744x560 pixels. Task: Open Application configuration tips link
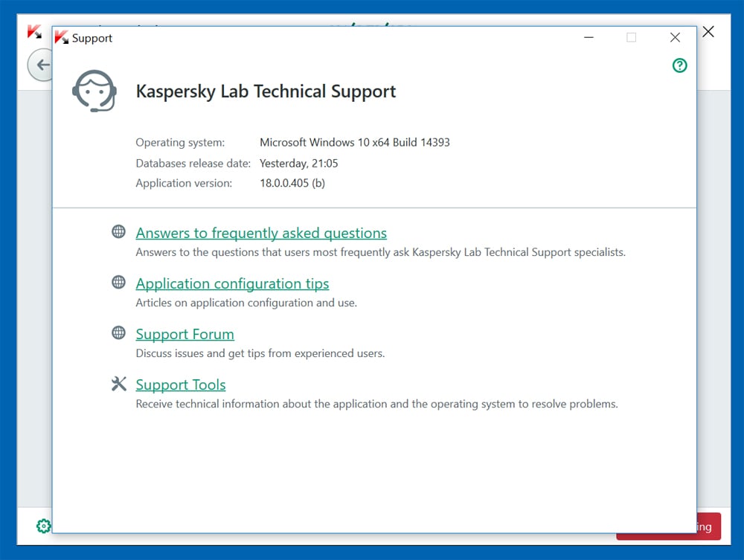[232, 283]
